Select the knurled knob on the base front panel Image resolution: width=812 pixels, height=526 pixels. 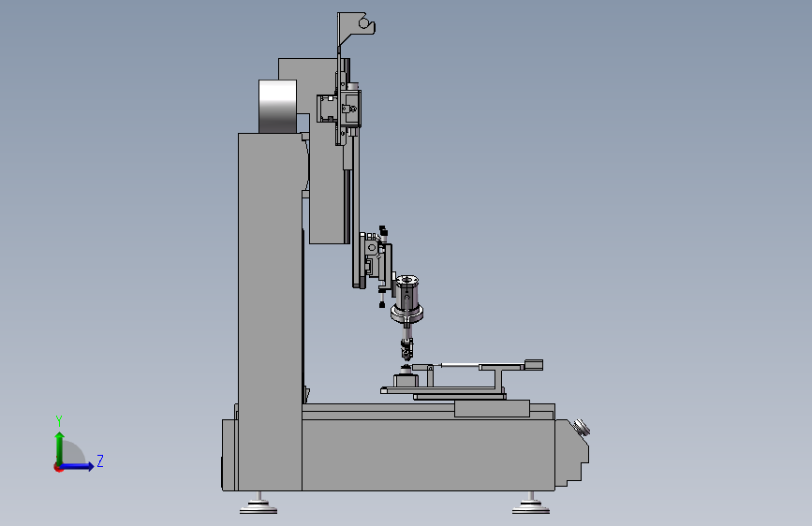click(x=582, y=428)
